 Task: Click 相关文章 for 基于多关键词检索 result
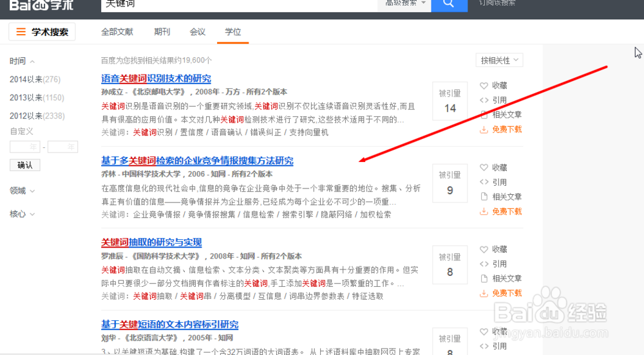tap(507, 197)
